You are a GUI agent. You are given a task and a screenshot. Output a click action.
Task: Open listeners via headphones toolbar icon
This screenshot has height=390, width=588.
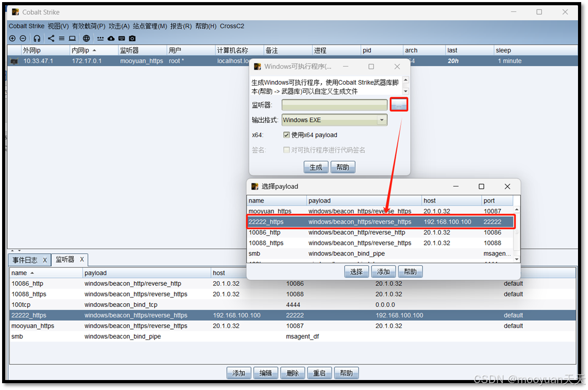tap(37, 38)
